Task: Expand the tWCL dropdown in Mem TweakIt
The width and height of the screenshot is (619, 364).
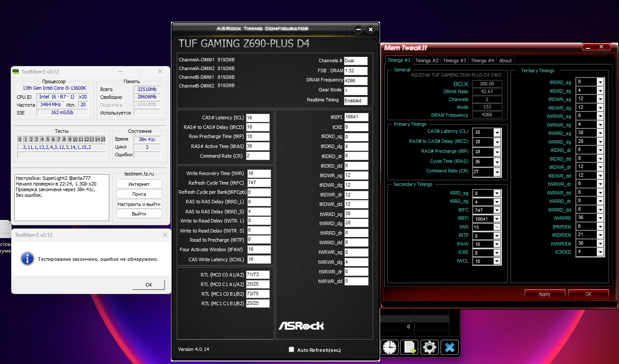Action: [497, 261]
